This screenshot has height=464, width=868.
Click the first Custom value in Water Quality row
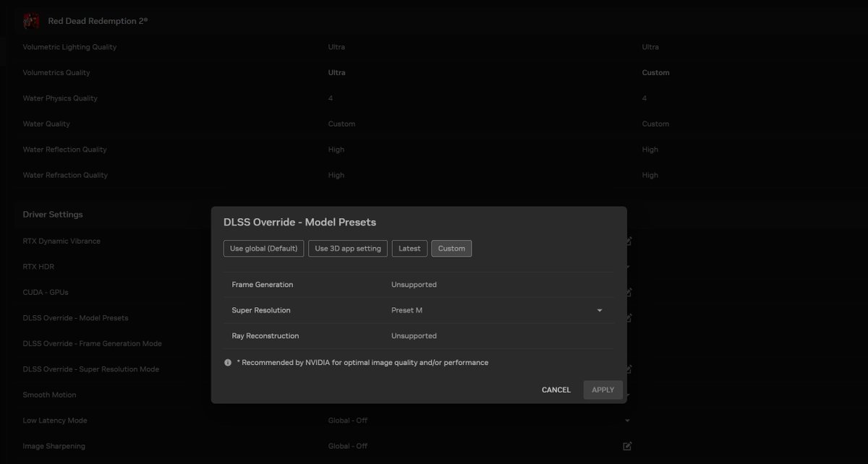(x=341, y=124)
